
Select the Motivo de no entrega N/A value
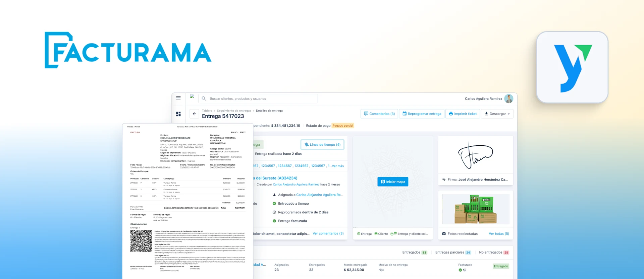(381, 270)
